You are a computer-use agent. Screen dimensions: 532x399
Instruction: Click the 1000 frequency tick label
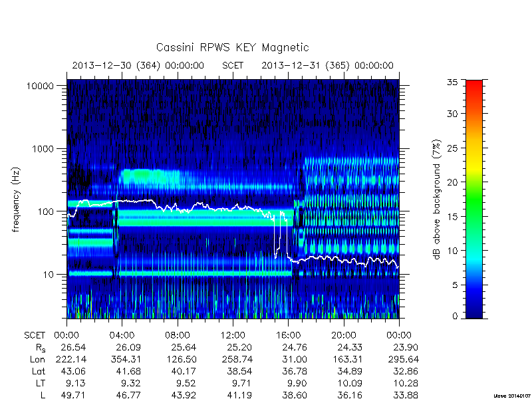pyautogui.click(x=43, y=149)
